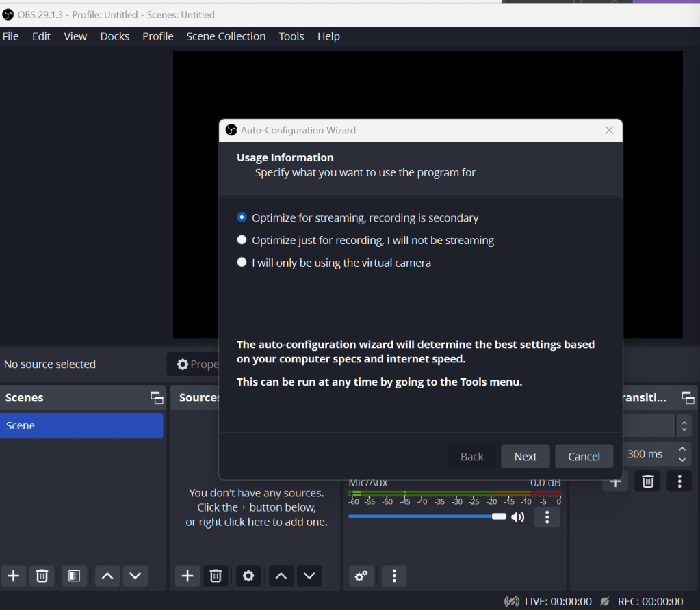This screenshot has width=700, height=610.
Task: Open the Profile menu
Action: (158, 36)
